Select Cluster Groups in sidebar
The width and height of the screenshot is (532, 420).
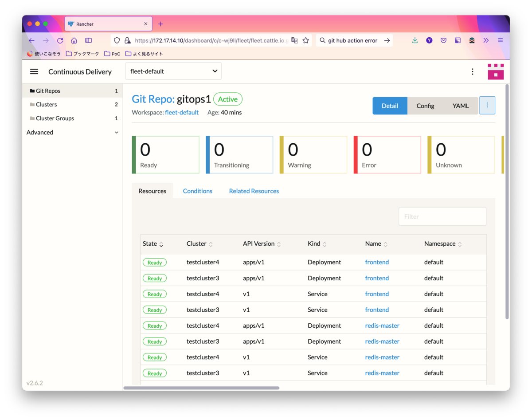pos(72,118)
